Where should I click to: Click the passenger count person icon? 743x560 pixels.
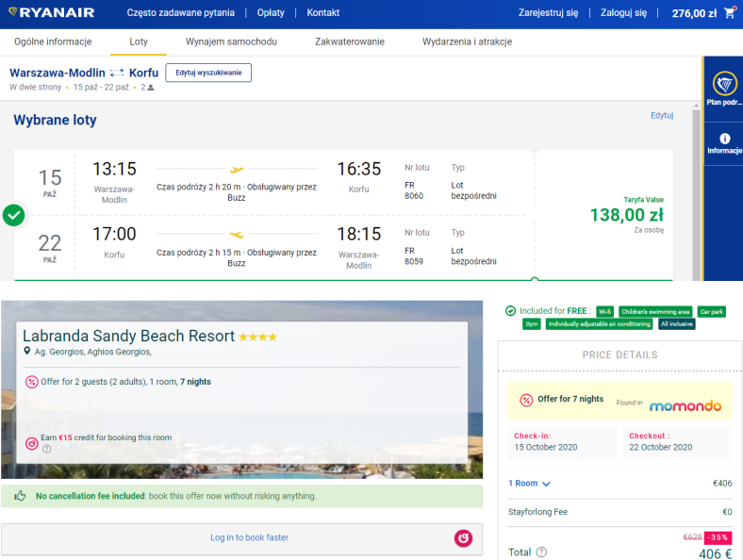point(151,88)
